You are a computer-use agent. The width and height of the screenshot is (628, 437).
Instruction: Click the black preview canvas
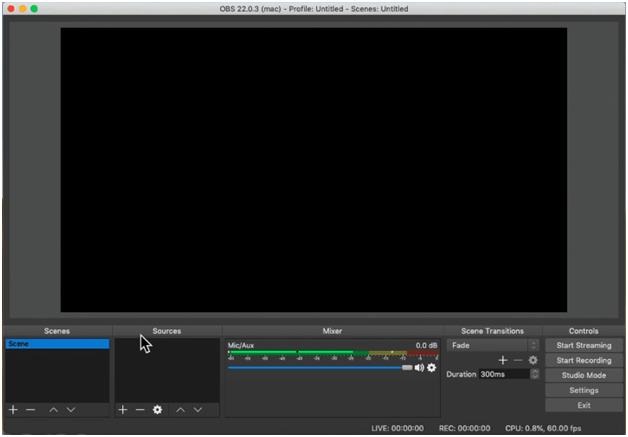[x=314, y=169]
